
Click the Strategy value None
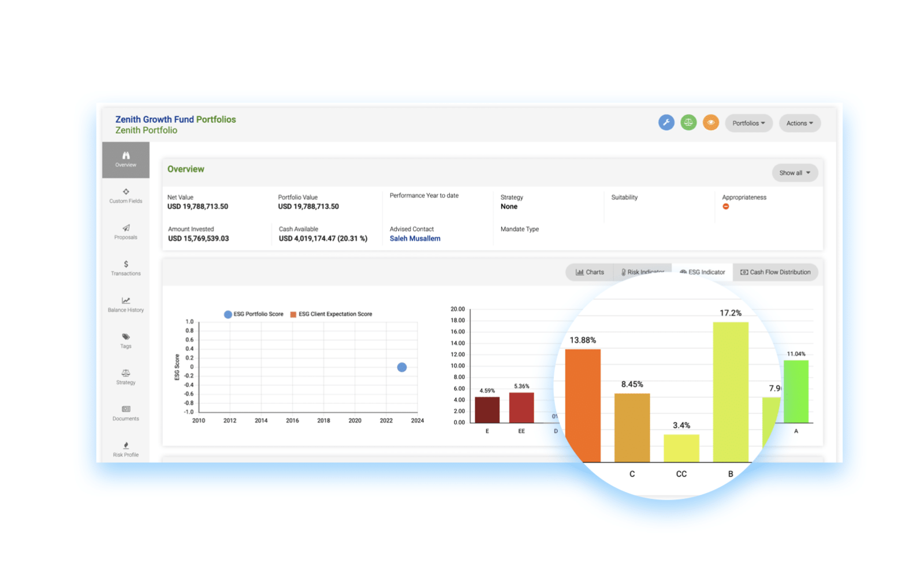click(x=509, y=207)
